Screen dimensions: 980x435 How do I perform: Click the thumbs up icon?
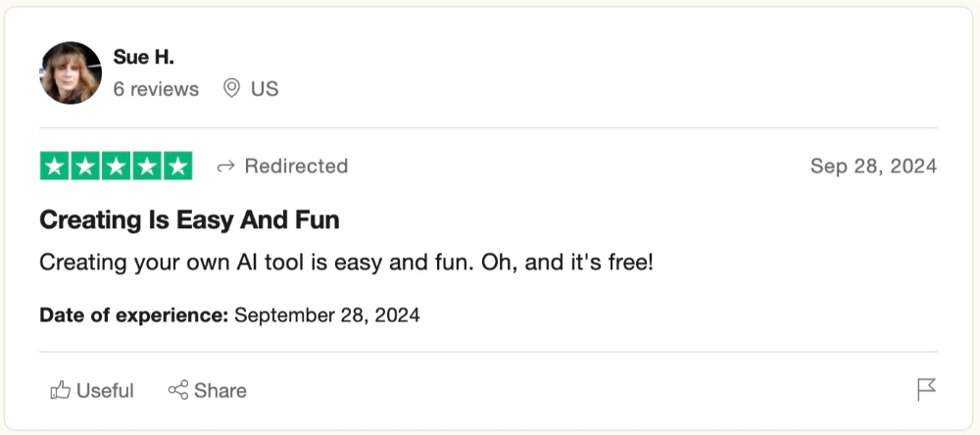click(x=60, y=391)
